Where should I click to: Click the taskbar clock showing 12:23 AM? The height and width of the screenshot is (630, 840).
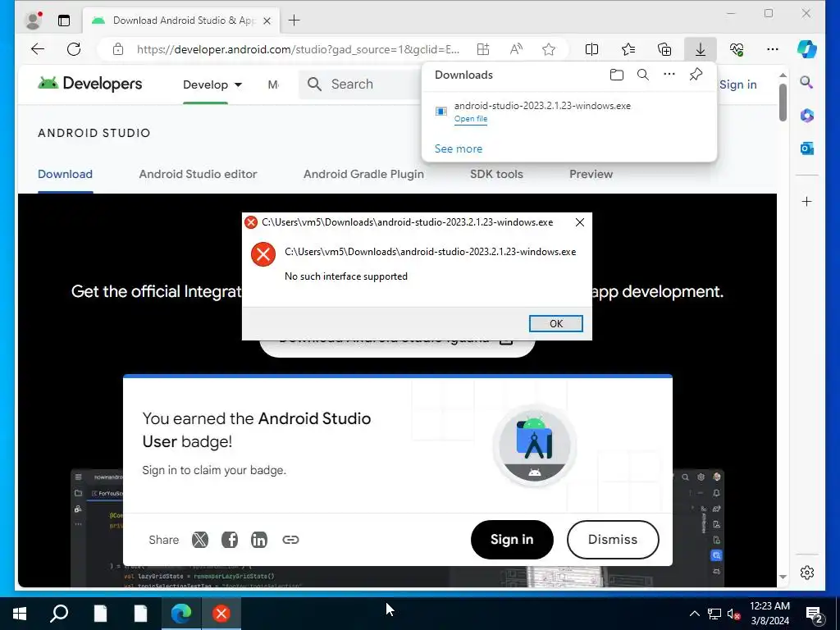click(769, 614)
